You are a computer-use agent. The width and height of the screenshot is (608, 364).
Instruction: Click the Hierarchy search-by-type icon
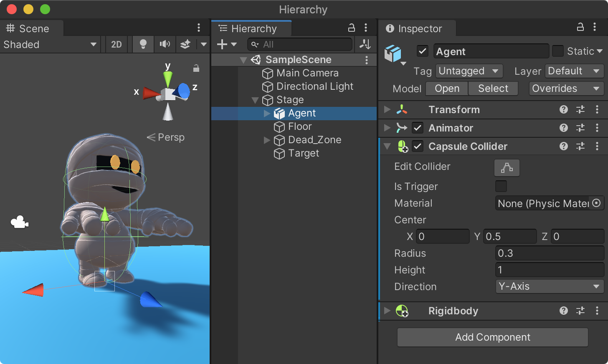(365, 44)
